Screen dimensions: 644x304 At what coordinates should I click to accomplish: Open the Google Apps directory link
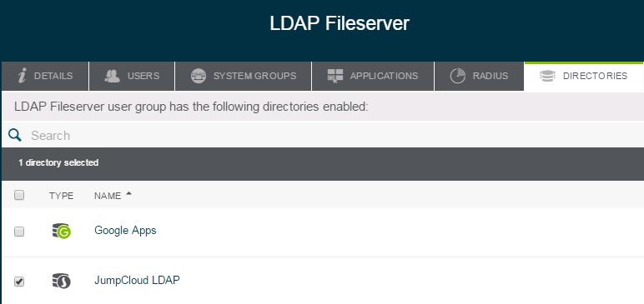pyautogui.click(x=125, y=230)
